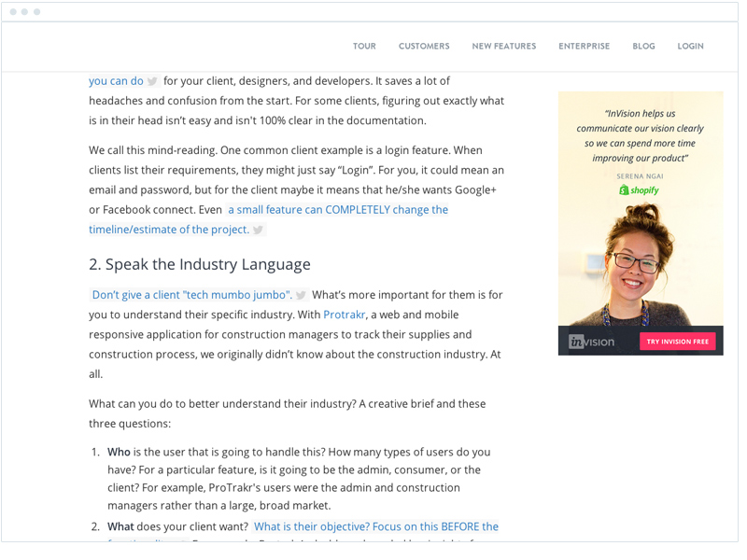Click the InVision testimonial quote text

point(640,135)
